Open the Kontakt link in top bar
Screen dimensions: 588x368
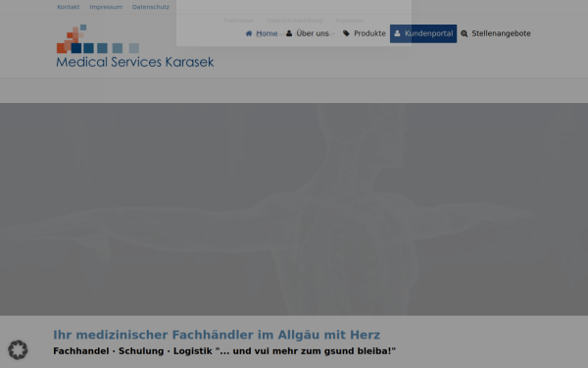tap(69, 7)
